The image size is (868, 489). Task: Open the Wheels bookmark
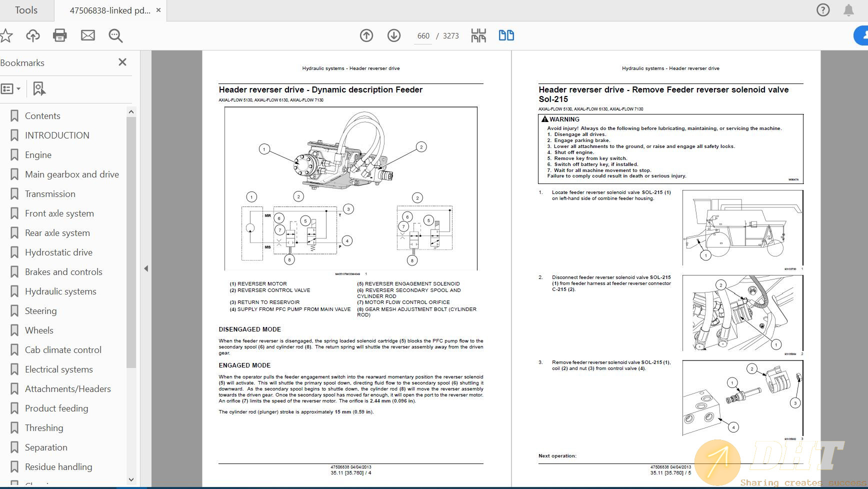39,330
